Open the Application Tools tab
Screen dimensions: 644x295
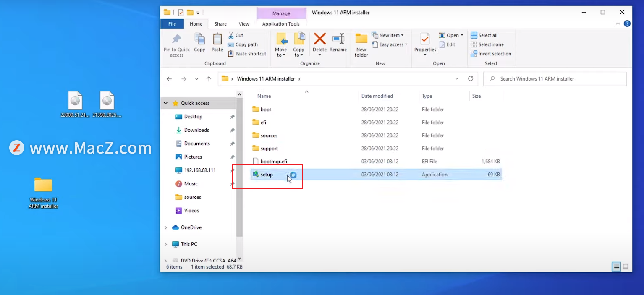point(281,24)
